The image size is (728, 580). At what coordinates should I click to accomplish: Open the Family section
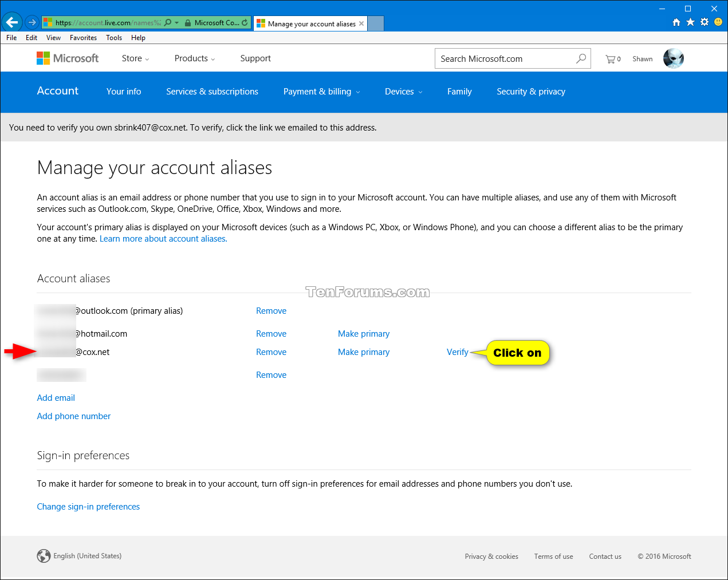[x=459, y=92]
